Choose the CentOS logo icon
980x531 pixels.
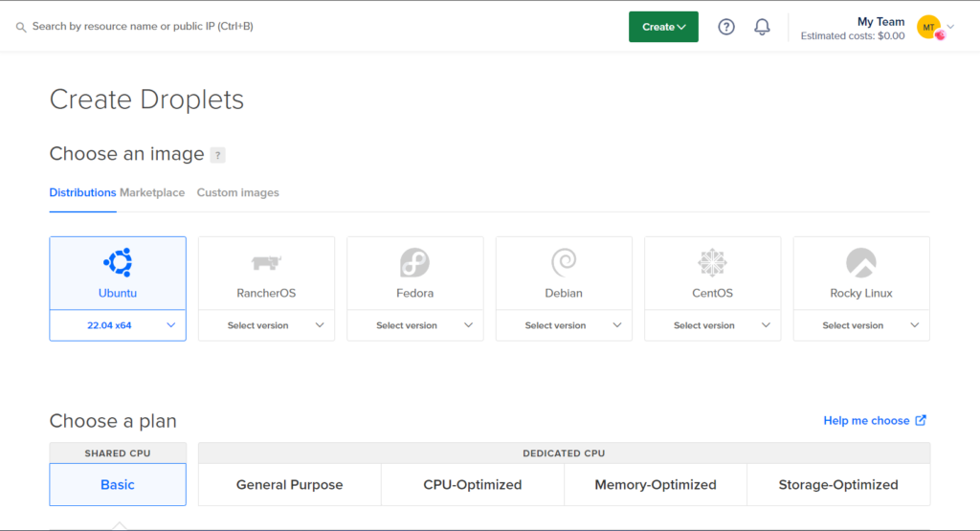coord(712,262)
